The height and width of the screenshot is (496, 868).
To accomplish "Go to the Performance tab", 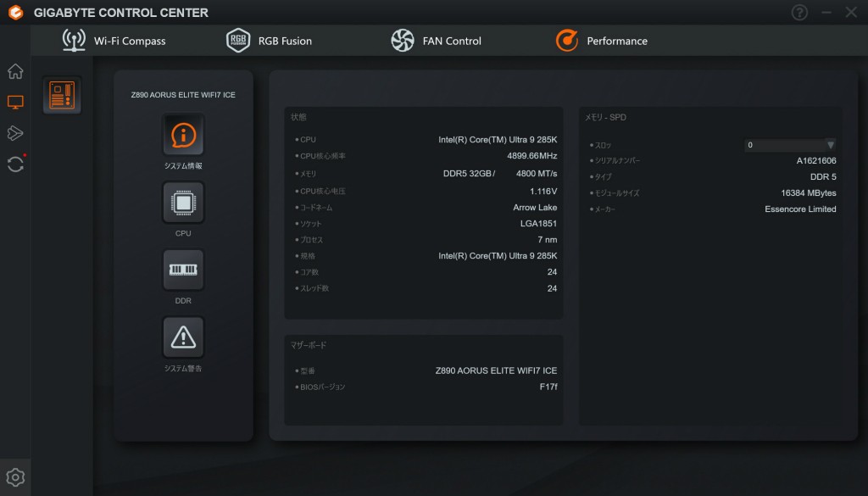I will tap(602, 41).
